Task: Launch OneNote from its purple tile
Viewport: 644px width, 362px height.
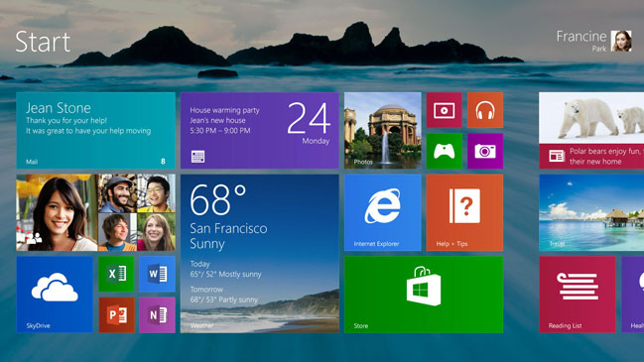Action: [x=158, y=315]
